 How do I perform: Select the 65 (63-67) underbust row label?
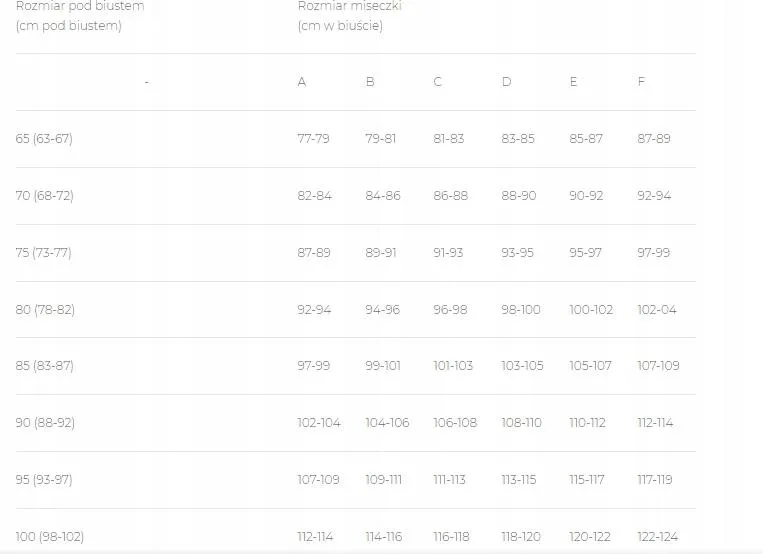tap(44, 139)
